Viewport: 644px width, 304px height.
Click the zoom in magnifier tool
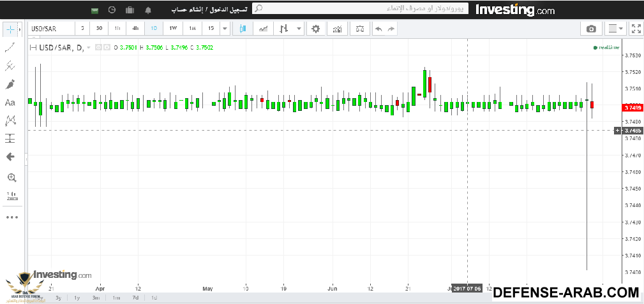(10, 177)
